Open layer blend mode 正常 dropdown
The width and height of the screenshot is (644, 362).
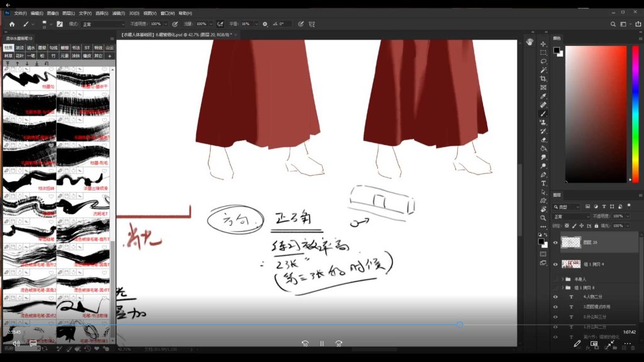click(571, 216)
